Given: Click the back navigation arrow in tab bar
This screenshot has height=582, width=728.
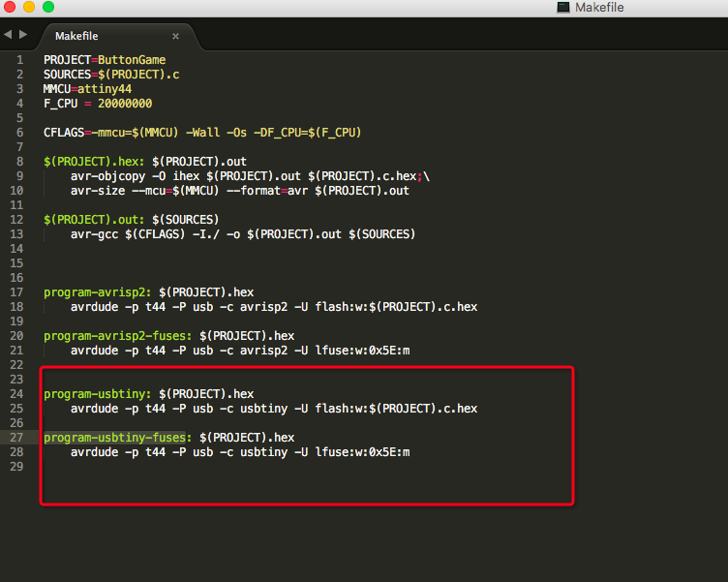Looking at the screenshot, I should tap(8, 34).
